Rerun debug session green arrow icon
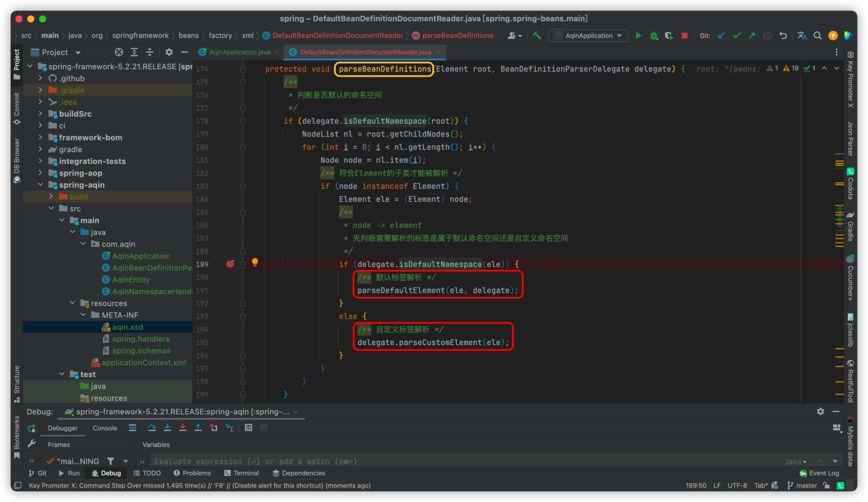The height and width of the screenshot is (502, 868). pyautogui.click(x=31, y=428)
